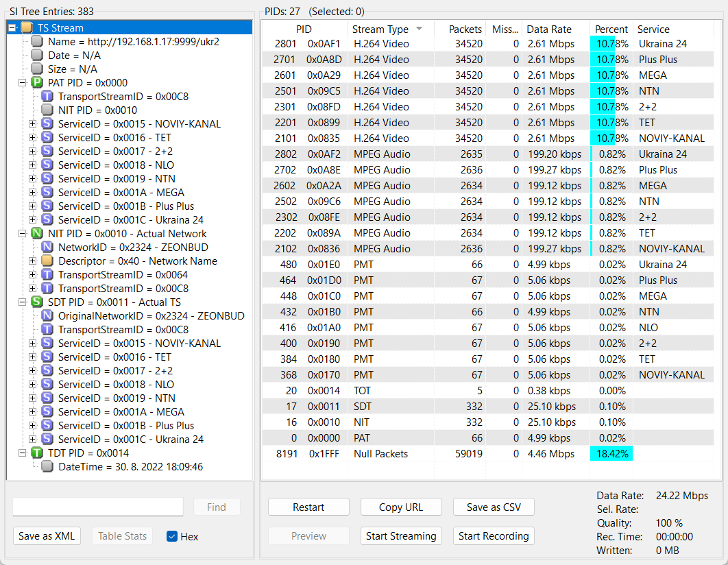Click the gray icon beside DateTime entry
Image resolution: width=728 pixels, height=565 pixels.
point(47,466)
